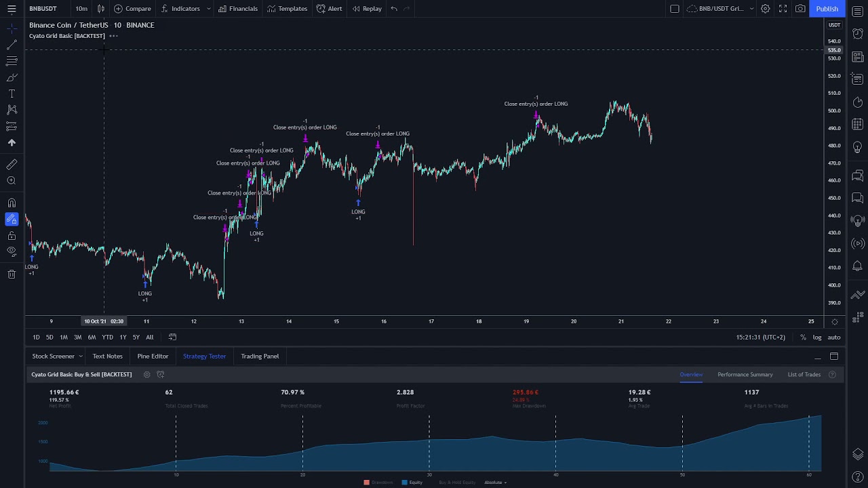The image size is (868, 488).
Task: Open chart settings gear in top toolbar
Action: [765, 9]
